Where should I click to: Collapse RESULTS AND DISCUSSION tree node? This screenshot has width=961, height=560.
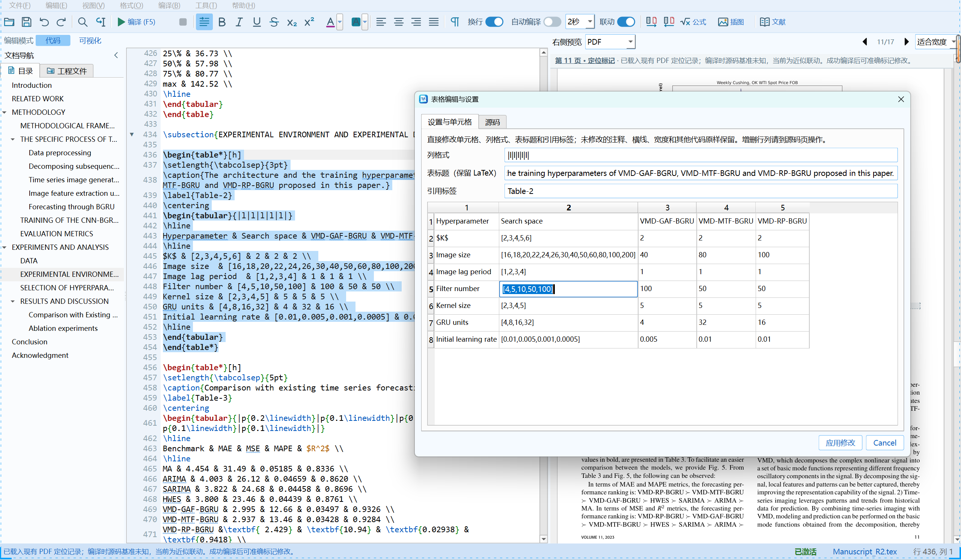coord(13,301)
